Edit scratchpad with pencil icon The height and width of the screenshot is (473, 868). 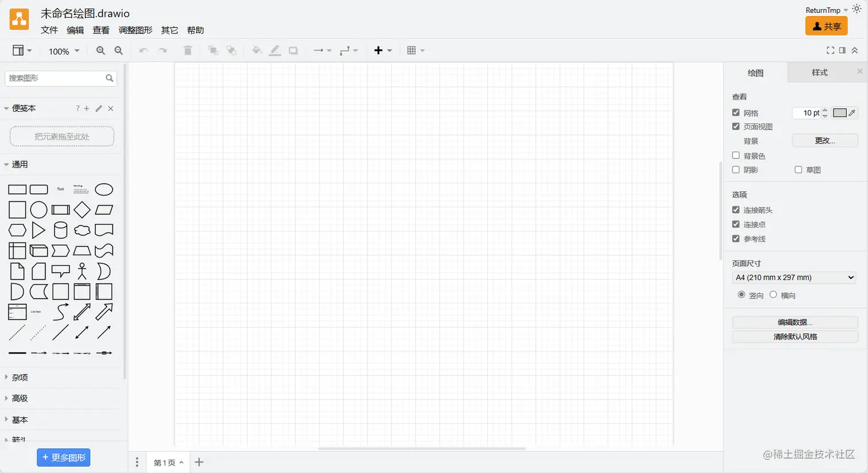pyautogui.click(x=99, y=108)
